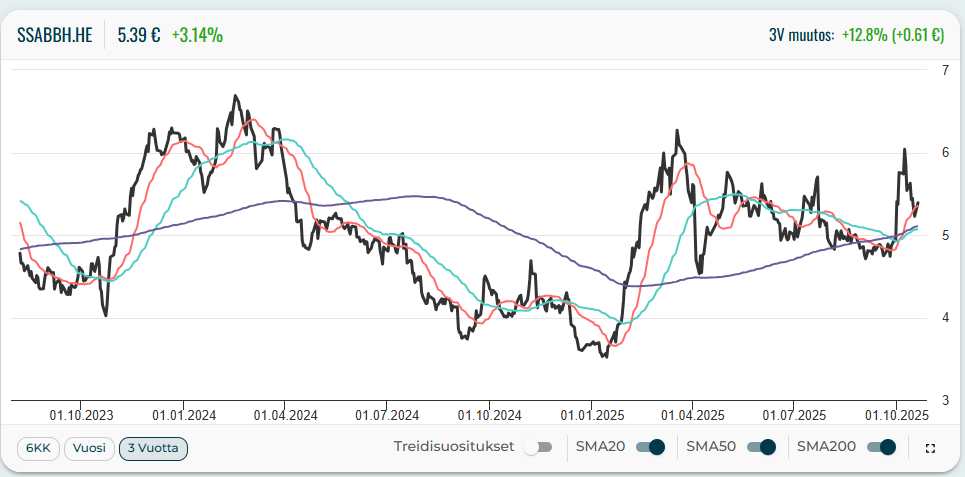The image size is (965, 477).
Task: Click the 7 price level axis label
Action: click(945, 70)
